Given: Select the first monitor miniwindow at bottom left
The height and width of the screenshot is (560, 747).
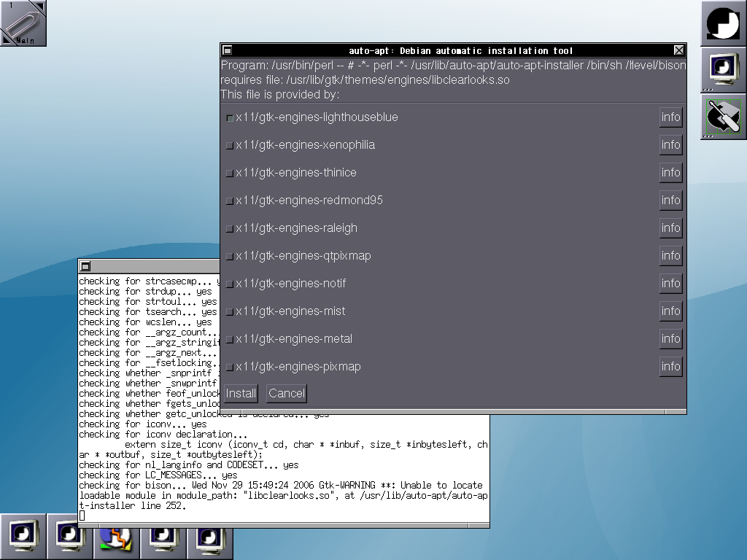Looking at the screenshot, I should click(x=23, y=537).
